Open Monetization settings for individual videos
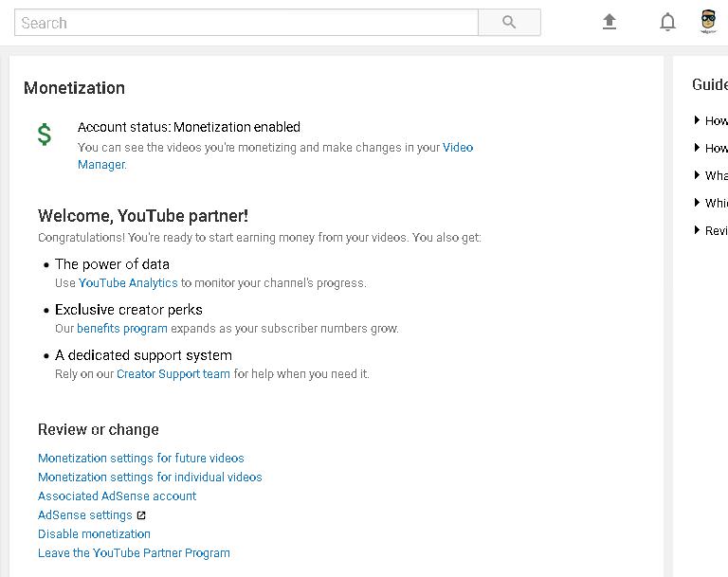This screenshot has width=728, height=577. 150,478
